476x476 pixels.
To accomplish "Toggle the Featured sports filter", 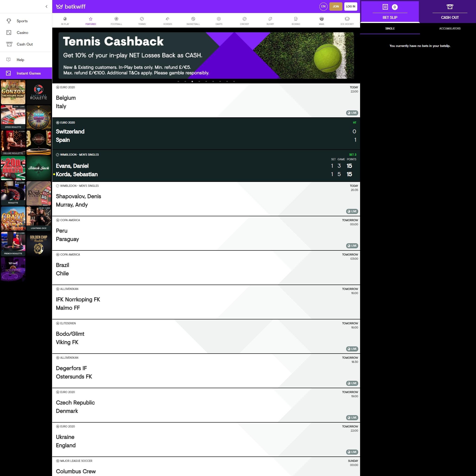I will click(90, 20).
